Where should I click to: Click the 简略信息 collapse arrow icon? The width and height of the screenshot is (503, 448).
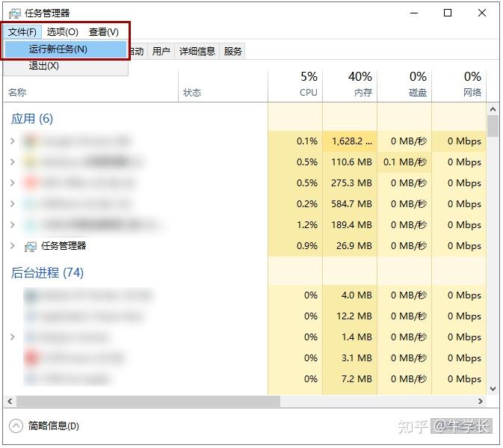point(16,426)
